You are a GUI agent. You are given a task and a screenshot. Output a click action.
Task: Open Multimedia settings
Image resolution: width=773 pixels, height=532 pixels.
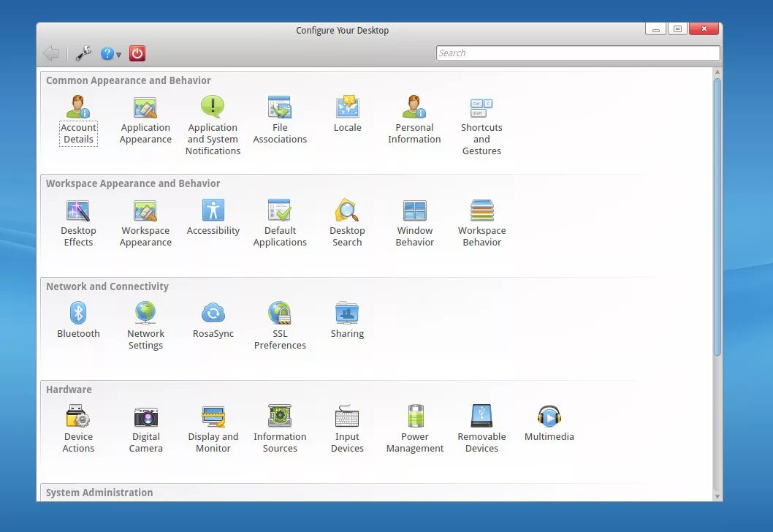(549, 424)
